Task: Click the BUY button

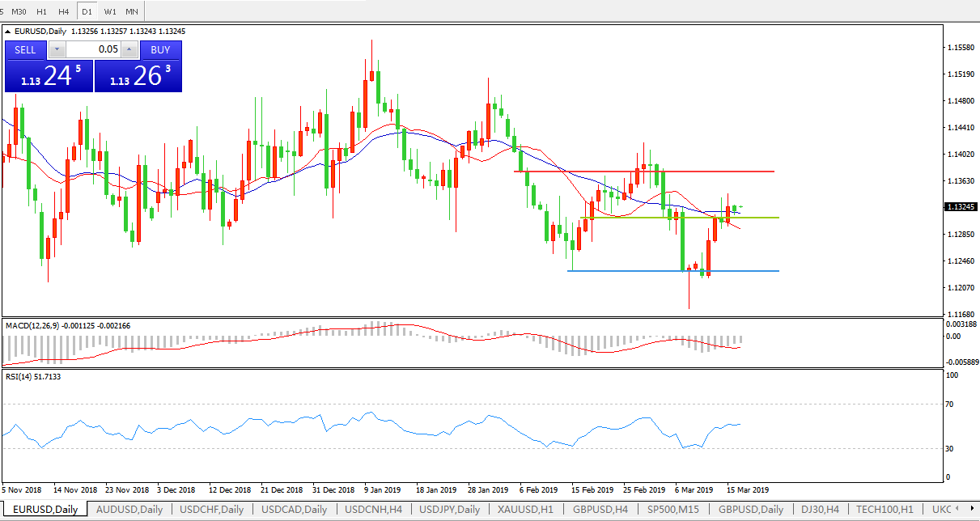Action: pyautogui.click(x=160, y=49)
